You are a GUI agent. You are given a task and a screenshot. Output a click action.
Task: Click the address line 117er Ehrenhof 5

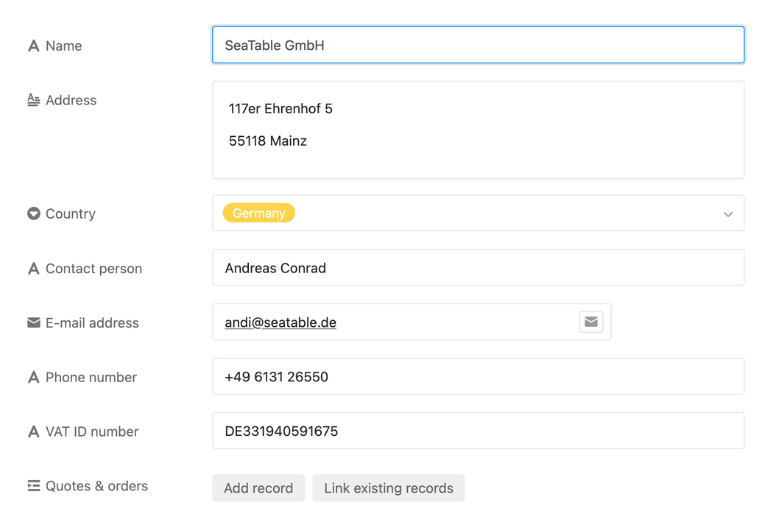pos(280,109)
